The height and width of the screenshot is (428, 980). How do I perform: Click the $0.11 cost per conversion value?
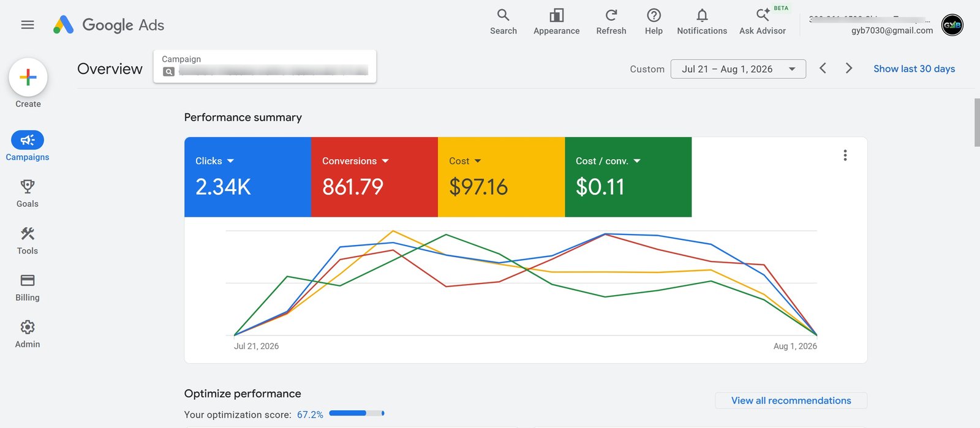[x=600, y=187]
